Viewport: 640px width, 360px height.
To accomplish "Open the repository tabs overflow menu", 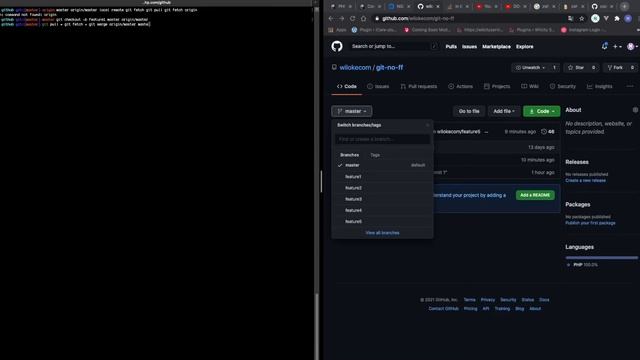I will coord(630,87).
